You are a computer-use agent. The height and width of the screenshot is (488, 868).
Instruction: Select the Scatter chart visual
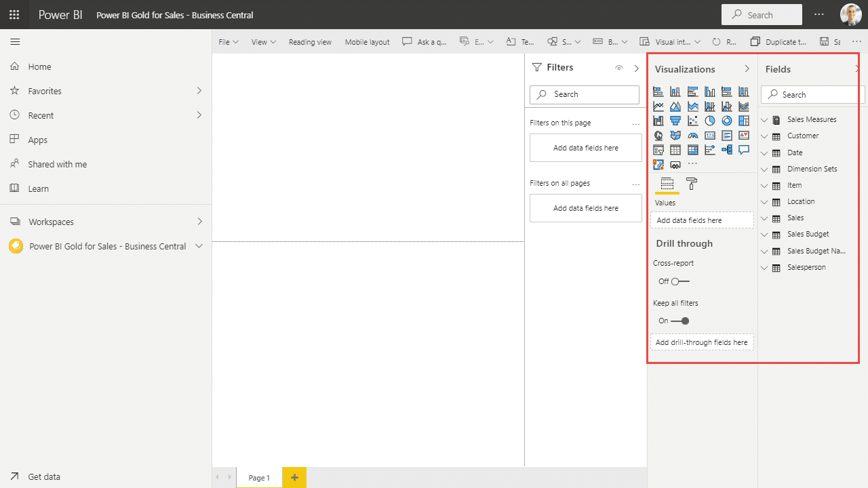coord(692,121)
